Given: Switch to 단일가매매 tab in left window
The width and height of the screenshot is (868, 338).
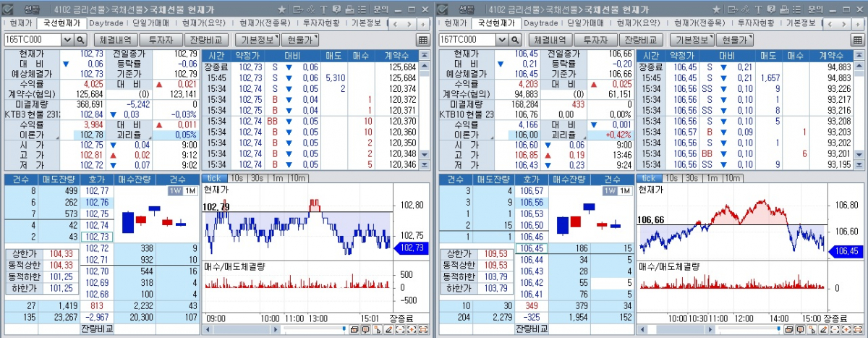Looking at the screenshot, I should pyautogui.click(x=149, y=22).
